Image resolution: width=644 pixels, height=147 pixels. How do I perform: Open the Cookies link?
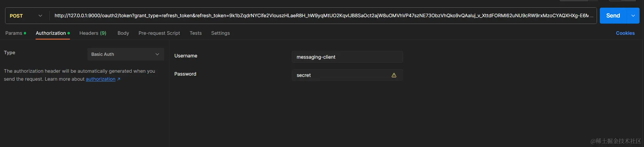[x=625, y=33]
